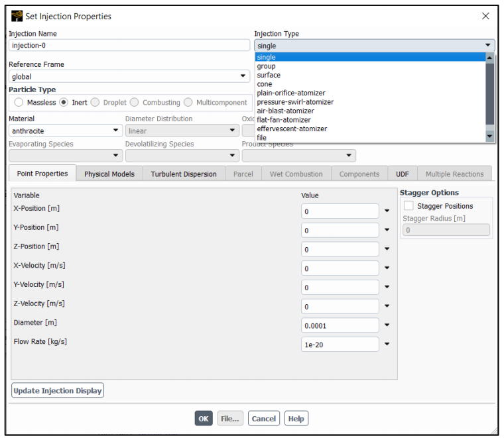Image resolution: width=504 pixels, height=438 pixels.
Task: Click the Diameter value field showing 0.0001
Action: tap(340, 325)
